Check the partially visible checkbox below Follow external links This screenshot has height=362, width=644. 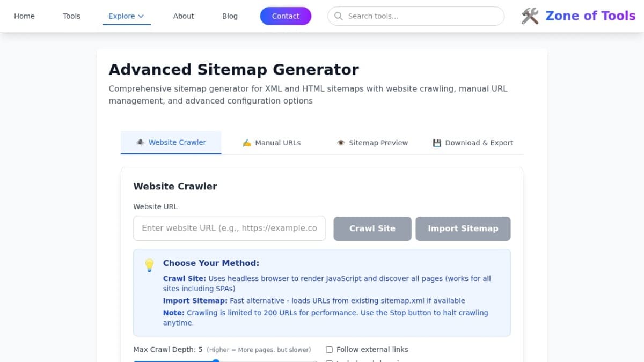tap(329, 361)
